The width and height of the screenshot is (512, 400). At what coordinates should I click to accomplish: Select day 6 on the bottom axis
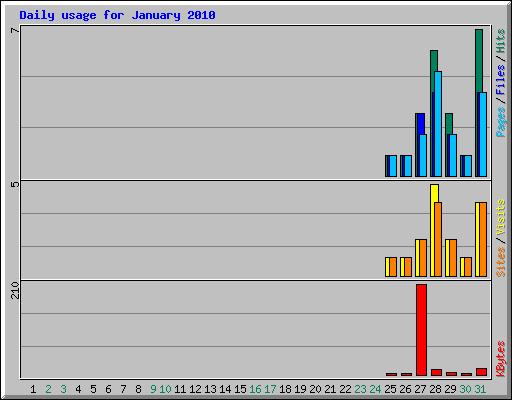[x=108, y=389]
